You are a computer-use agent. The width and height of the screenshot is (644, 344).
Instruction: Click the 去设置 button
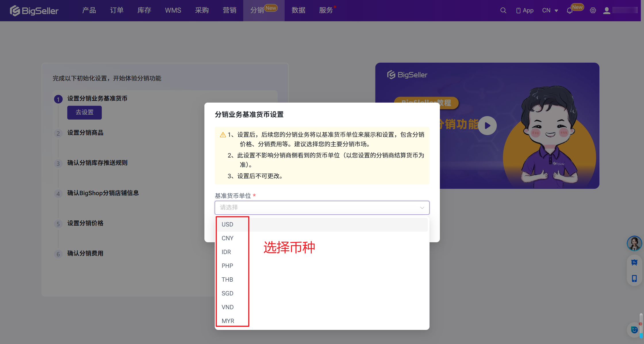(x=85, y=112)
